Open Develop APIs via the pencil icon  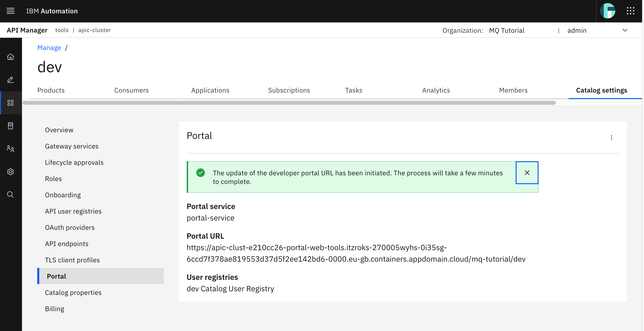[x=11, y=80]
